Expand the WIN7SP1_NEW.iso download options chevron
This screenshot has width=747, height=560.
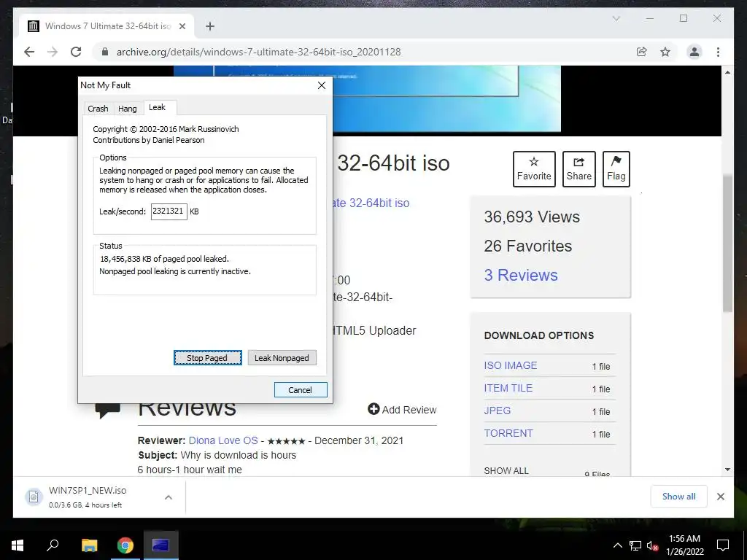[169, 497]
